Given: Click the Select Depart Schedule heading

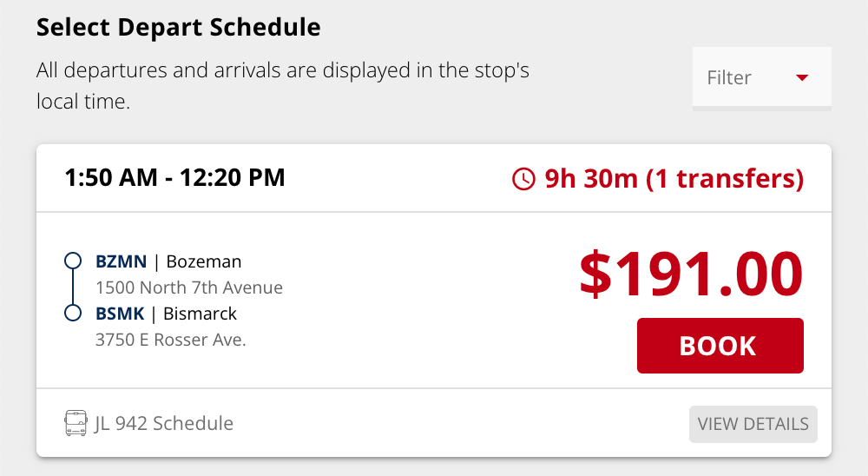Looking at the screenshot, I should tap(178, 27).
